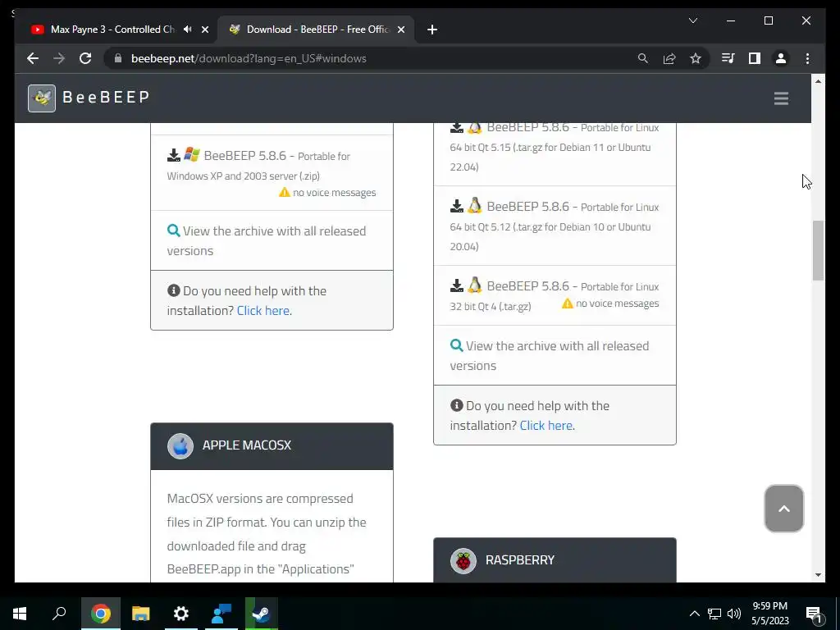Click the Raspberry logo icon
The image size is (840, 630).
click(463, 561)
